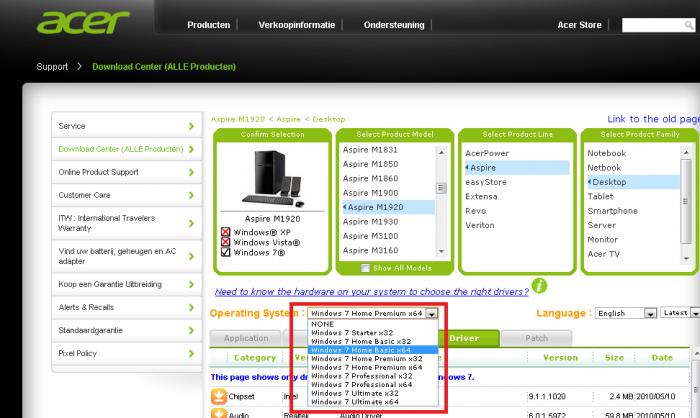Click the Pixel Policy arrow icon
700x418 pixels.
(191, 353)
